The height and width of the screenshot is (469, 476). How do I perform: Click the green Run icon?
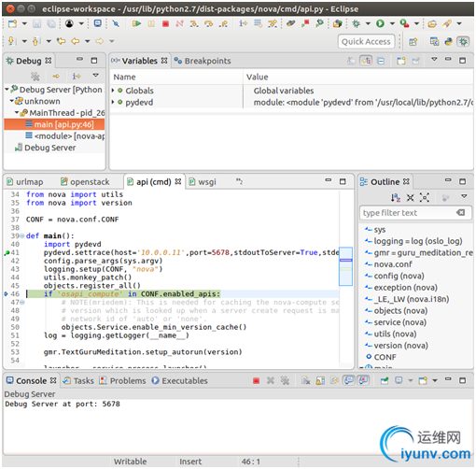pos(380,23)
